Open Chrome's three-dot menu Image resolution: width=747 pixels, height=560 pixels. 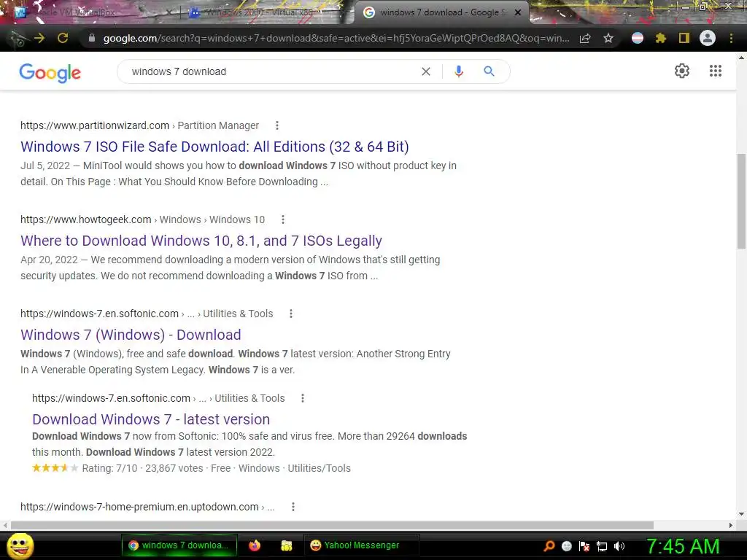tap(731, 38)
